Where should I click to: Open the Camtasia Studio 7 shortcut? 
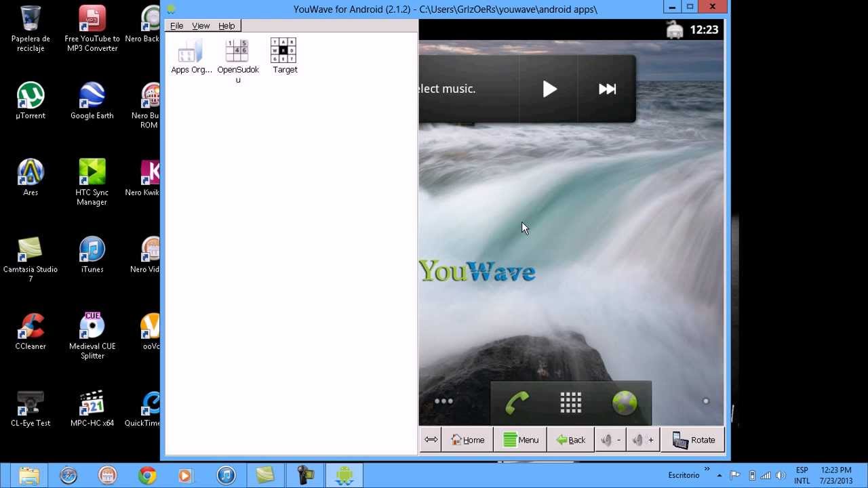[31, 259]
